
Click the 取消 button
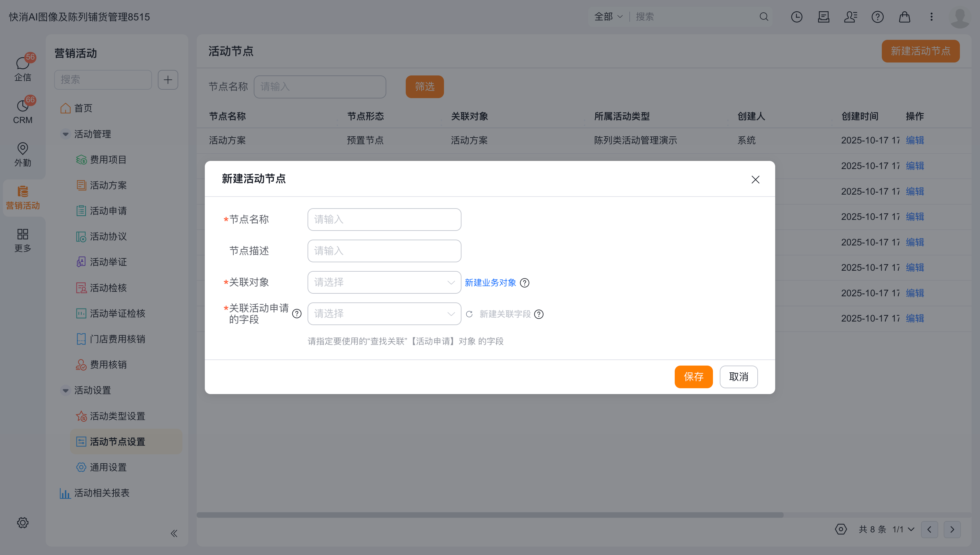point(739,377)
